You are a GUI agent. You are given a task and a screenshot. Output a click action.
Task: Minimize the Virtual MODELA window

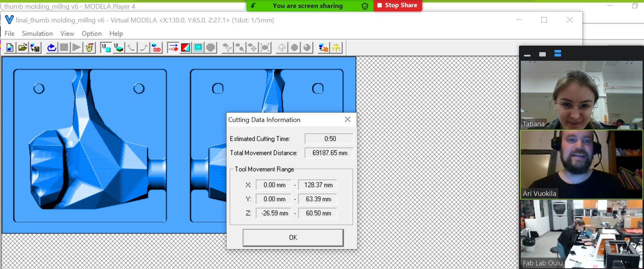pos(519,20)
